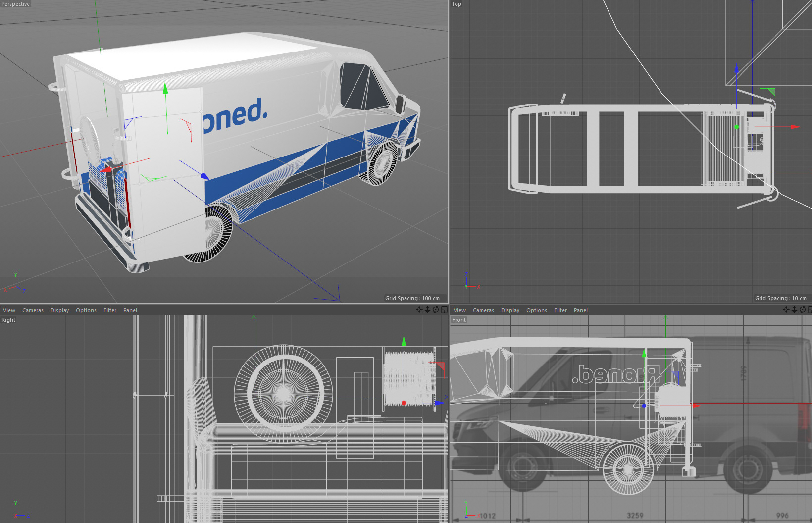This screenshot has height=523, width=812.
Task: Open the Panel menu in the Right viewport
Action: (130, 310)
